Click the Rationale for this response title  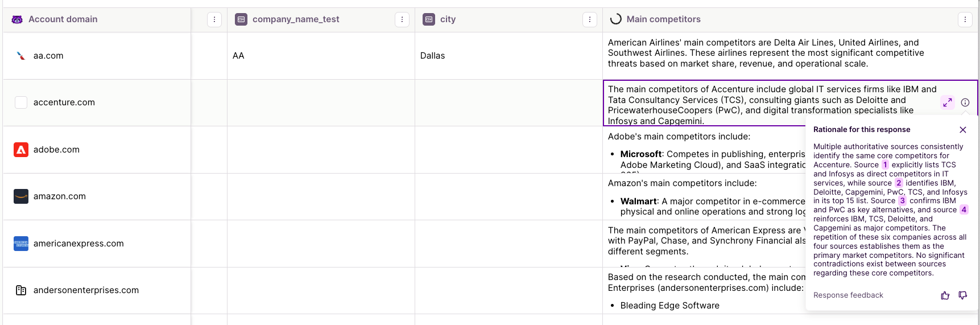click(x=862, y=130)
